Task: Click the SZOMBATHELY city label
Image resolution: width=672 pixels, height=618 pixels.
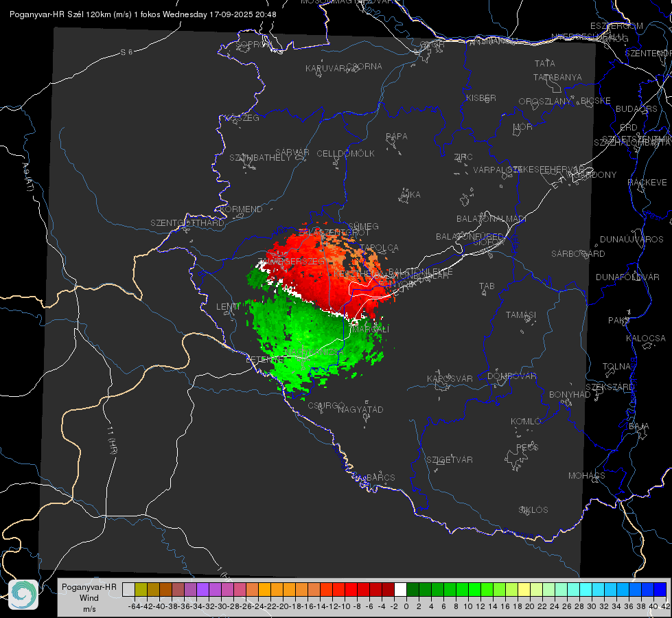Action: tap(260, 158)
